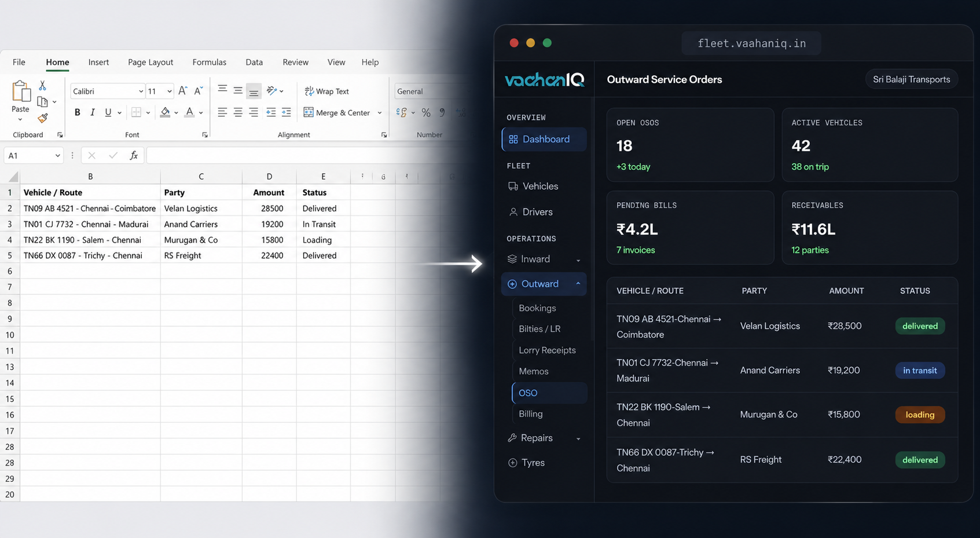Collapse the Outward menu chevron
Screen dimensions: 980x538
[578, 284]
